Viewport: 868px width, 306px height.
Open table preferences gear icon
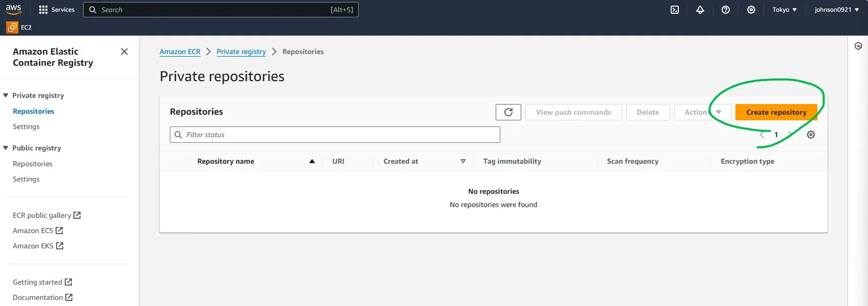(811, 135)
